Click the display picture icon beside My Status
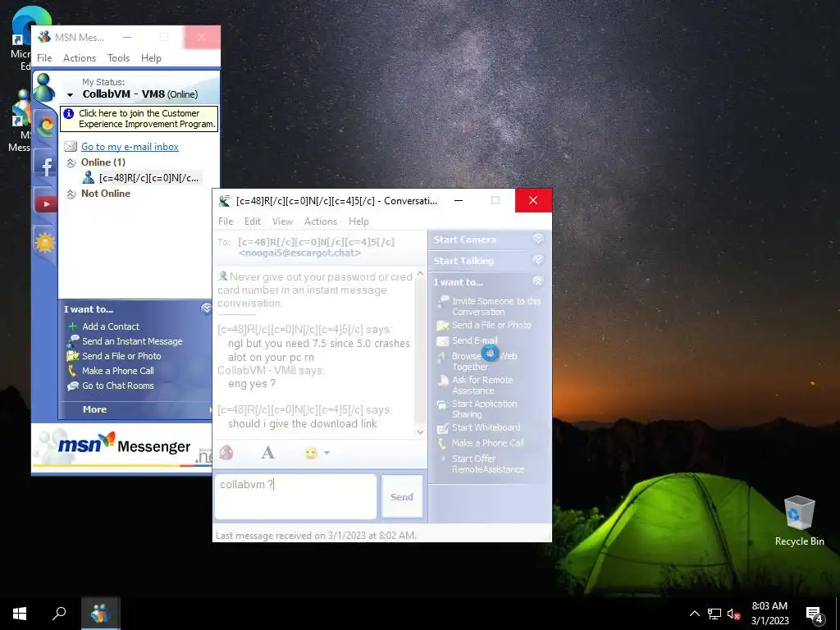Image resolution: width=840 pixels, height=630 pixels. pos(44,88)
